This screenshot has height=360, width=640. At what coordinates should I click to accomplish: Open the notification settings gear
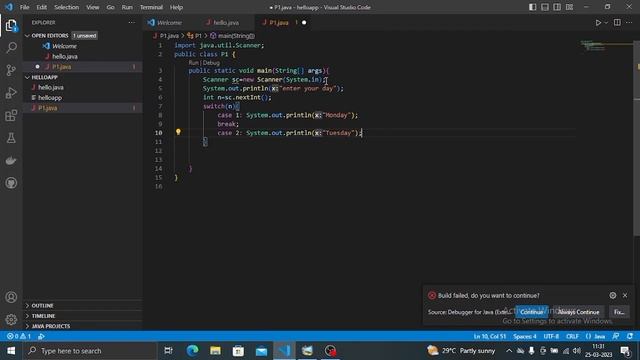coord(613,295)
